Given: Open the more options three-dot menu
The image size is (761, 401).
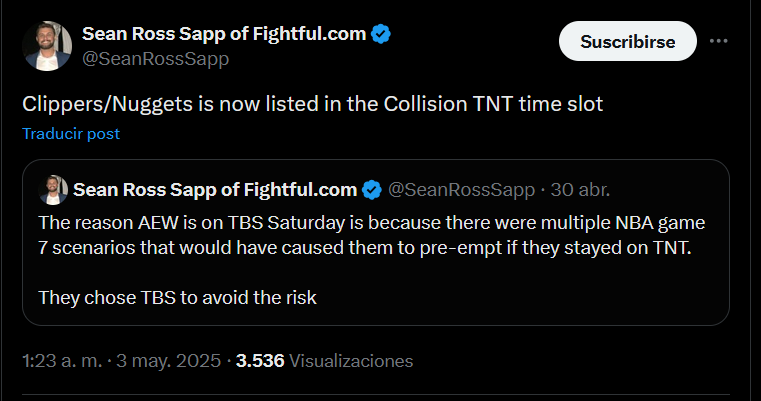Looking at the screenshot, I should (x=718, y=42).
